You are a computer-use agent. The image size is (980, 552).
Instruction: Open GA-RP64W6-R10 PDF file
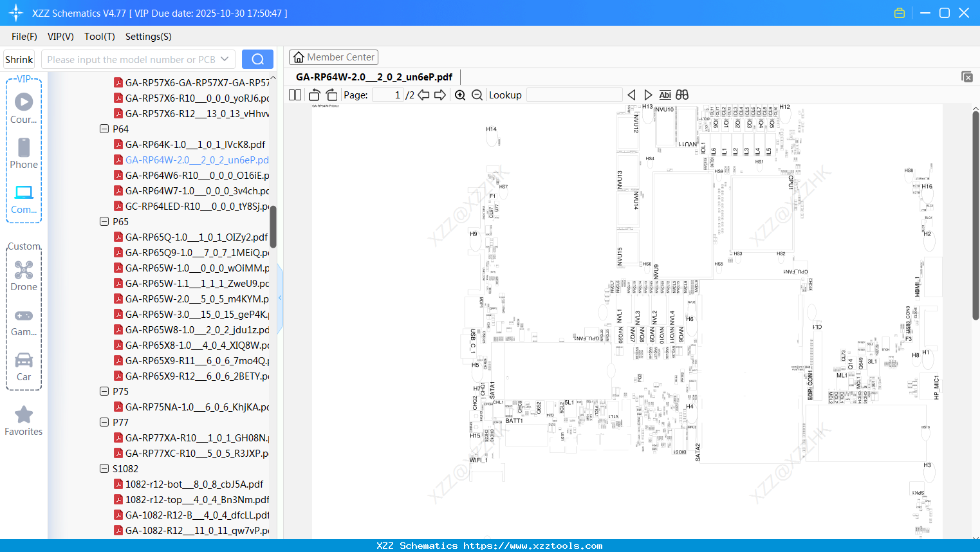[x=191, y=175]
